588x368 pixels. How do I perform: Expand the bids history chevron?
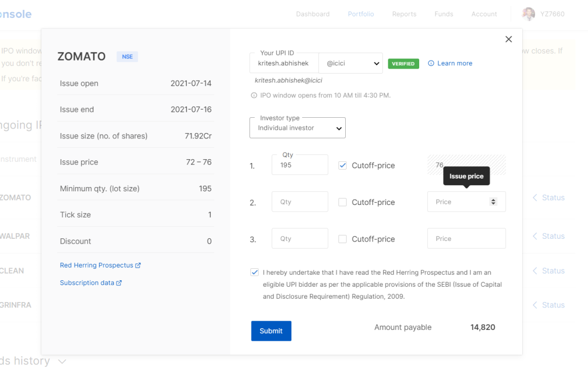coord(62,361)
